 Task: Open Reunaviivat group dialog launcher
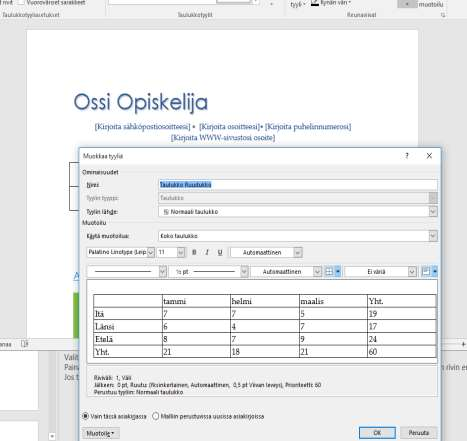tap(443, 15)
